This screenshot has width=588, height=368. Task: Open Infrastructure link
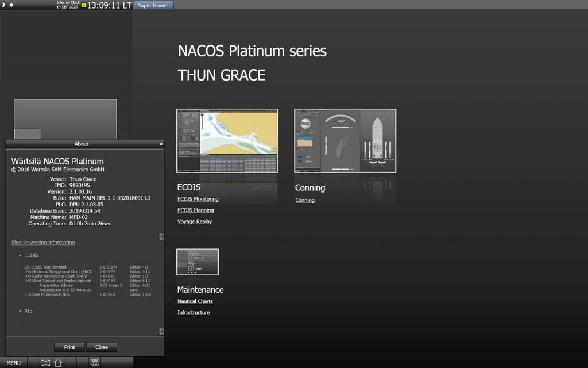coord(194,312)
